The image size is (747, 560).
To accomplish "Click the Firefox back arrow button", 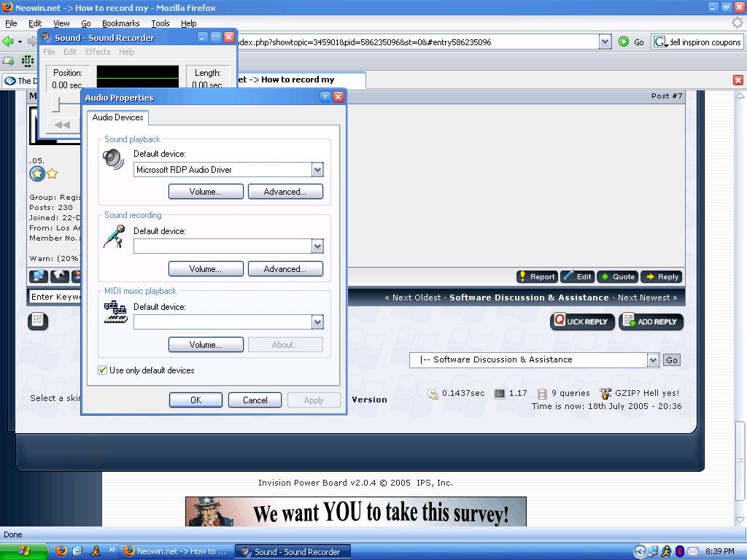I will (x=8, y=42).
